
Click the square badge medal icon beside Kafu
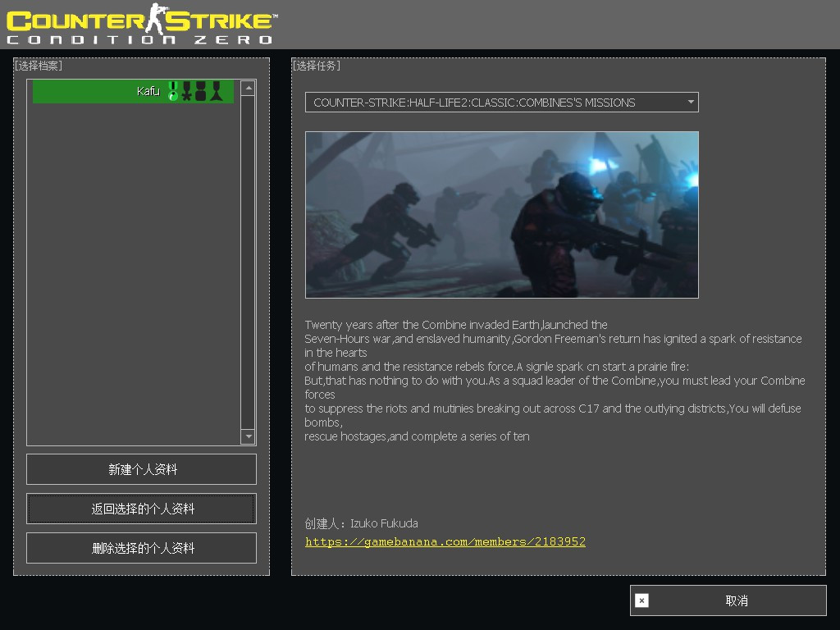tap(201, 91)
